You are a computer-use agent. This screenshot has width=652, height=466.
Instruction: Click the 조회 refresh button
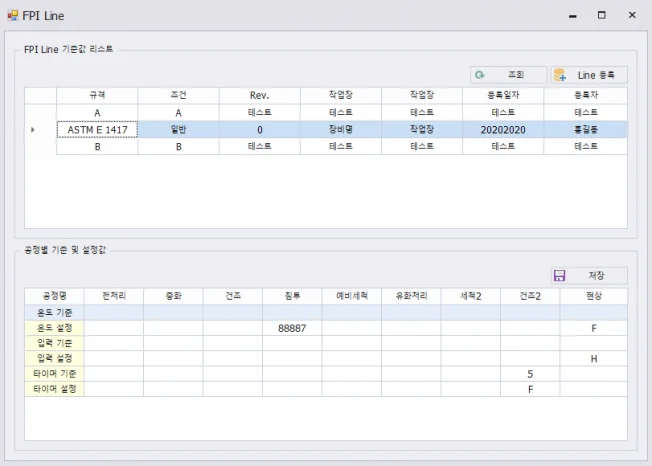click(x=508, y=75)
